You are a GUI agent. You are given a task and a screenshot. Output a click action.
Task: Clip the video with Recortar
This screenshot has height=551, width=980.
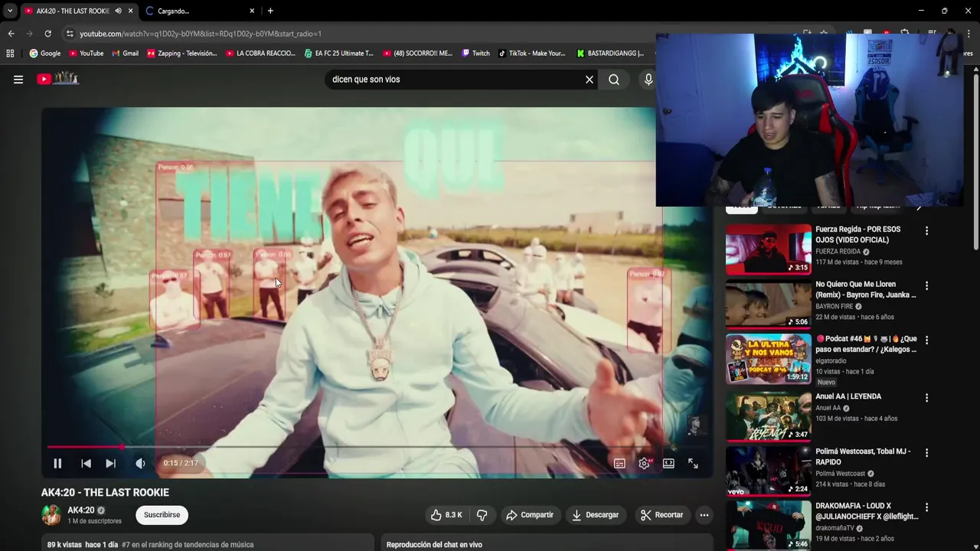(661, 515)
